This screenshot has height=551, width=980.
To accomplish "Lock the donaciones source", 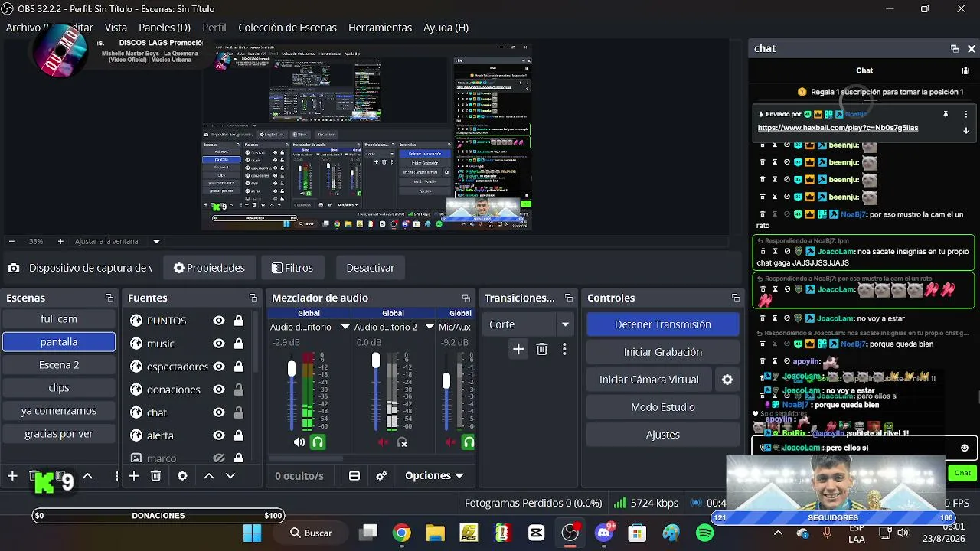I will [x=239, y=390].
